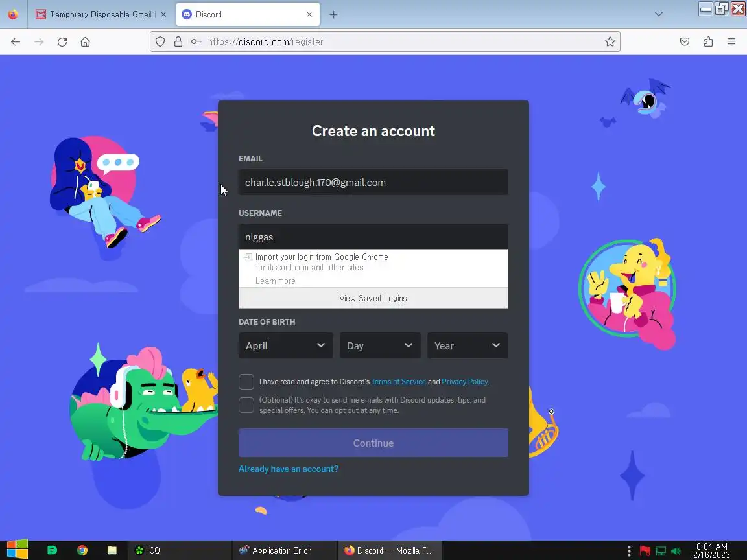Open the April month dropdown
The height and width of the screenshot is (560, 747).
click(285, 345)
